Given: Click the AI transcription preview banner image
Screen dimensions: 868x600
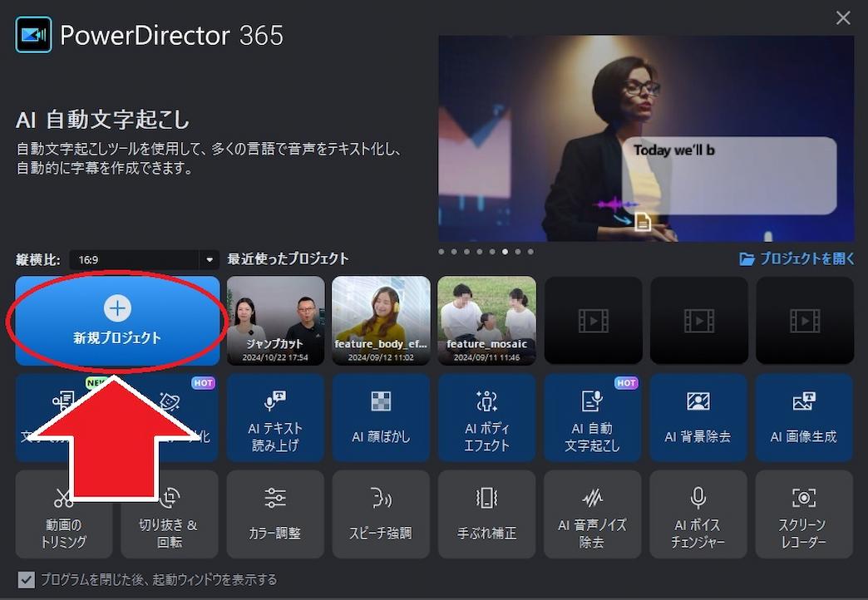Looking at the screenshot, I should (x=646, y=139).
